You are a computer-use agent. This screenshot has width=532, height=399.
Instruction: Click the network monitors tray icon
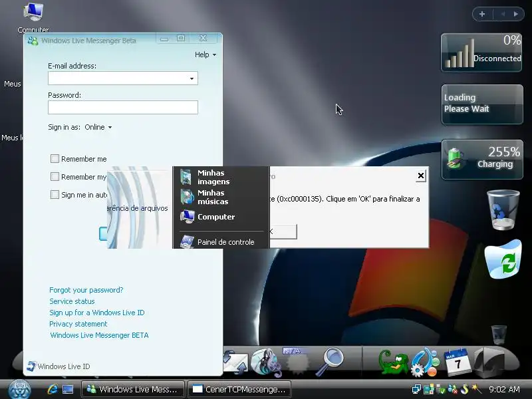pos(416,389)
